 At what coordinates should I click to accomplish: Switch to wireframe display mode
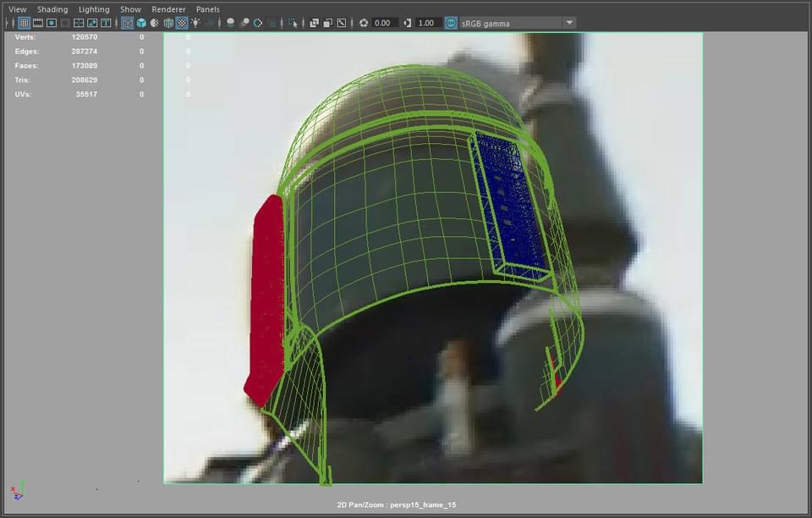click(x=128, y=23)
